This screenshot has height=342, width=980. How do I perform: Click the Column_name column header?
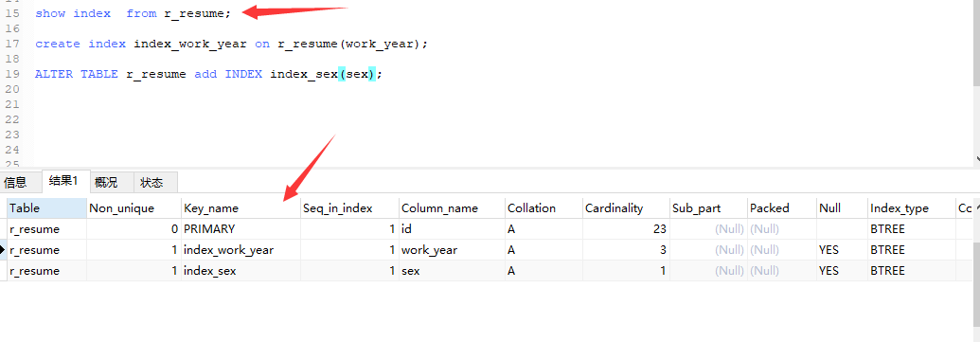pyautogui.click(x=452, y=208)
